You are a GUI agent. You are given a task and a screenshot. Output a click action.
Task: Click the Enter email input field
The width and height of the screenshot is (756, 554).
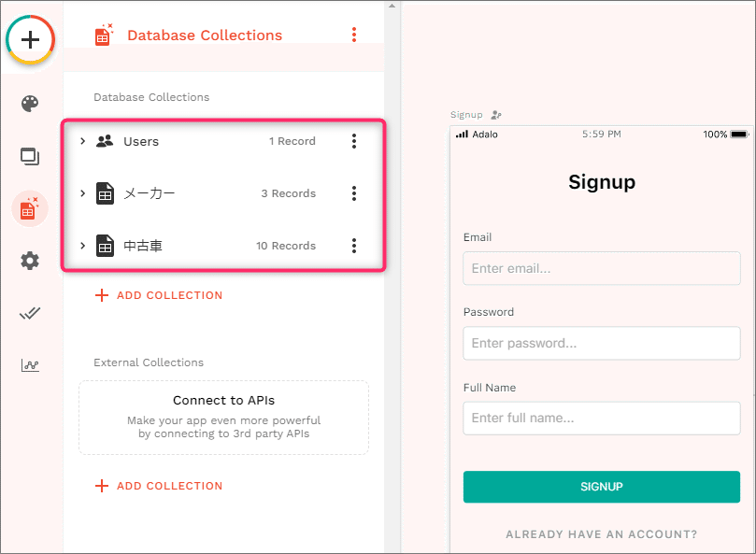point(601,268)
